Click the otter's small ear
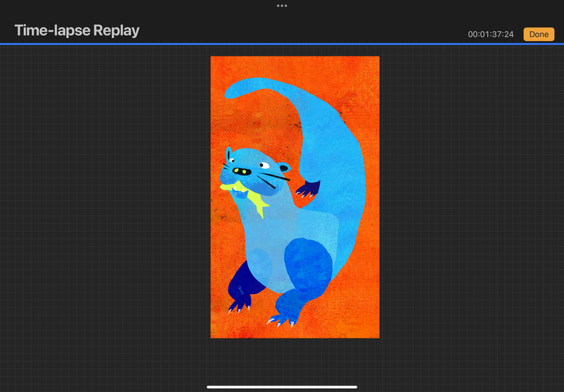Image resolution: width=564 pixels, height=392 pixels. 283,168
